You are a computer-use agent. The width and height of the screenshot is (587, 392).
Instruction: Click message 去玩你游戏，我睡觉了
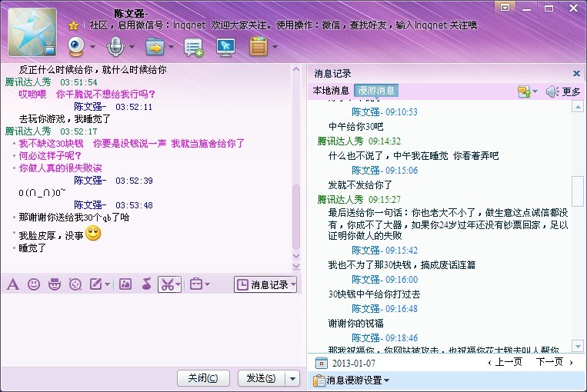coord(65,119)
